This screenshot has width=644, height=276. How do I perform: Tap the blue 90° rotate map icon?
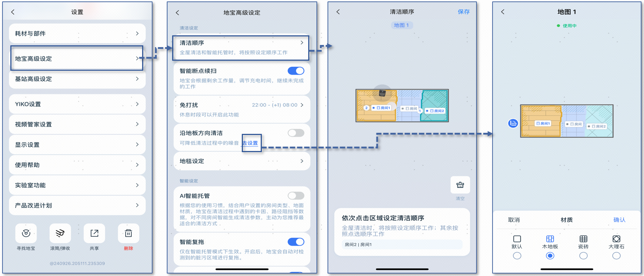513,124
